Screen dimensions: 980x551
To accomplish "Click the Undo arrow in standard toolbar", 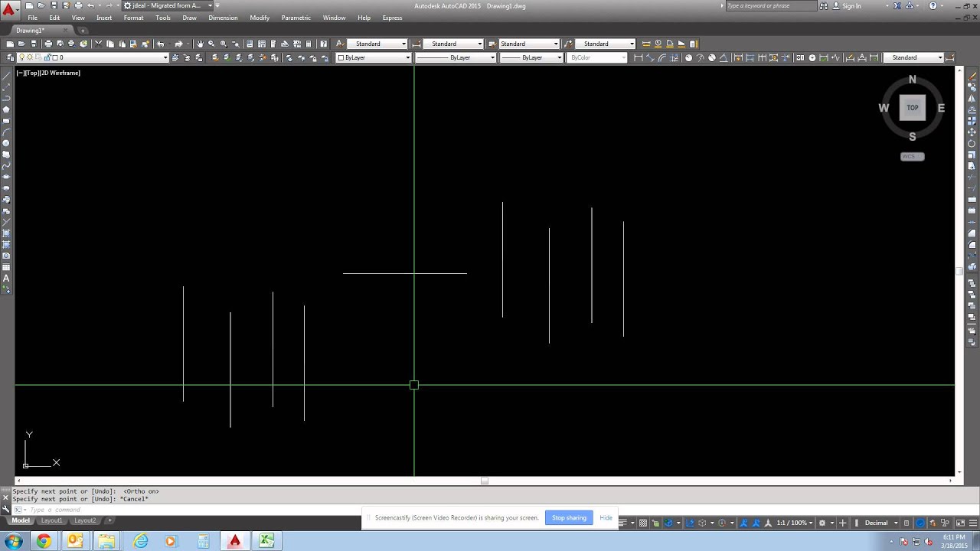I will coord(161,44).
